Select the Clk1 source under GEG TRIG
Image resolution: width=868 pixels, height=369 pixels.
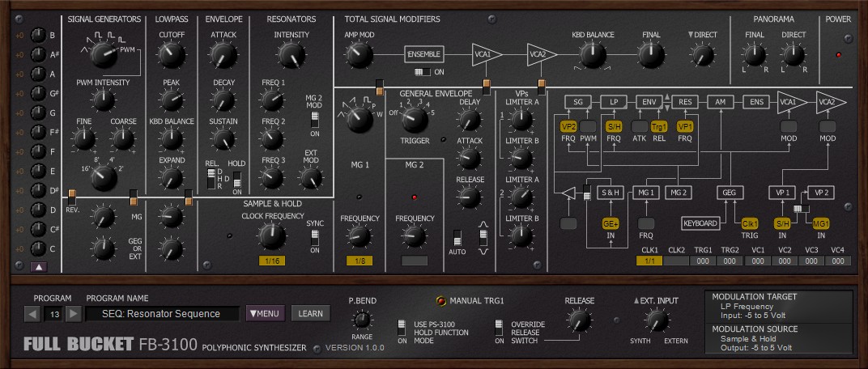pyautogui.click(x=750, y=223)
